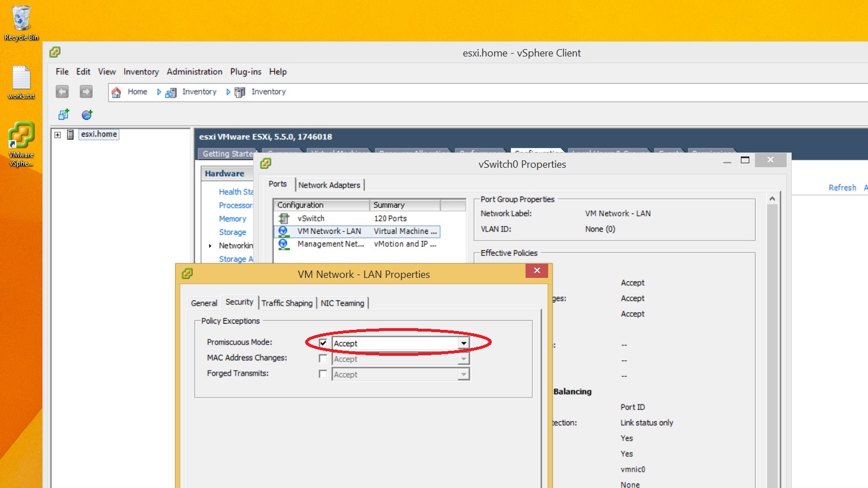
Task: Switch to the General tab
Action: (x=204, y=303)
